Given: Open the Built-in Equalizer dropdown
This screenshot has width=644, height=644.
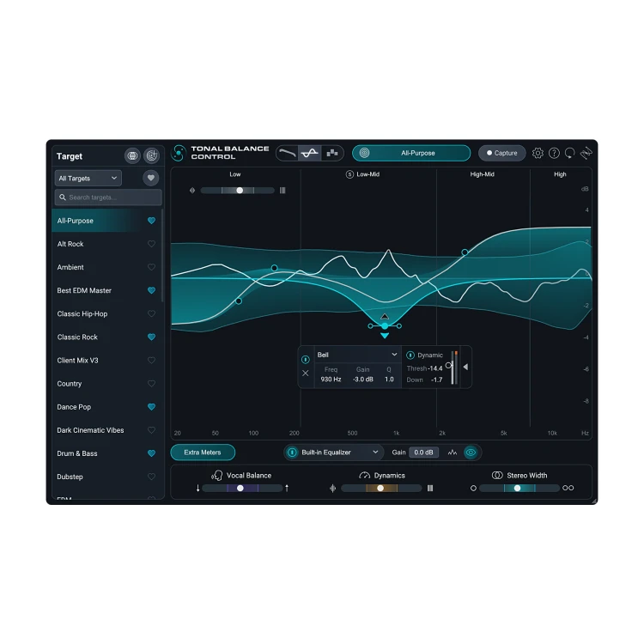Looking at the screenshot, I should (x=340, y=453).
